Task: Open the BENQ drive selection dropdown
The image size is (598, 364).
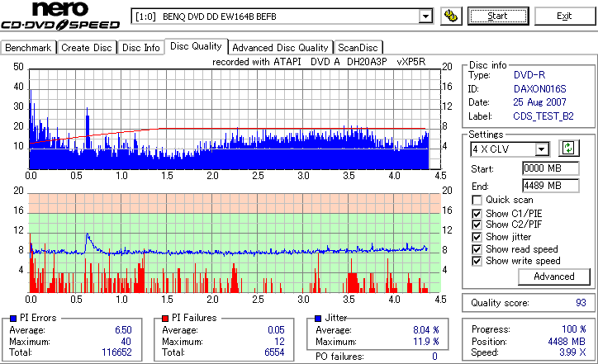Action: [425, 17]
